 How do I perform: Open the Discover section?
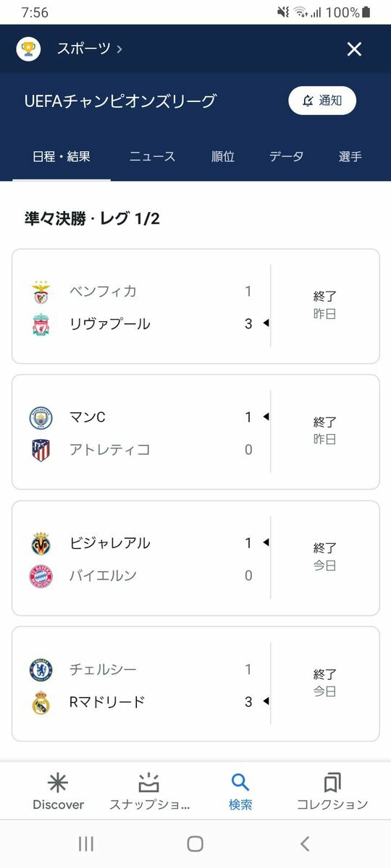coord(58,791)
